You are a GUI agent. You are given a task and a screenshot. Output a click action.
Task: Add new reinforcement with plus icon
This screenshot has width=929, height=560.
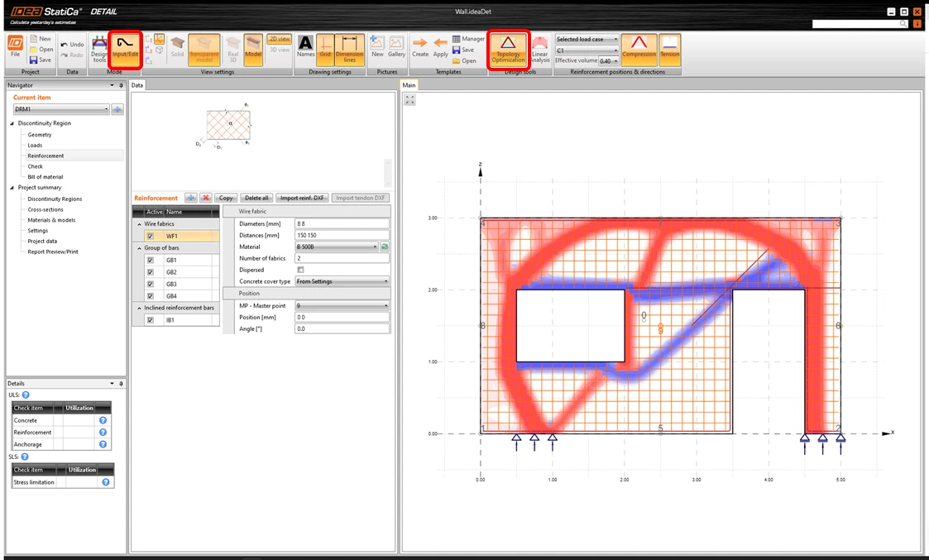(191, 198)
